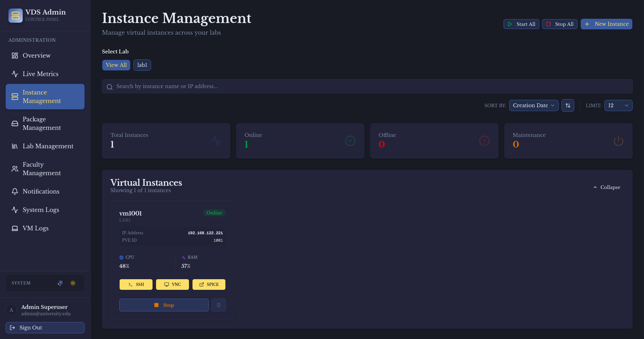
Task: Open SSH console for vm1001
Action: [x=136, y=285]
